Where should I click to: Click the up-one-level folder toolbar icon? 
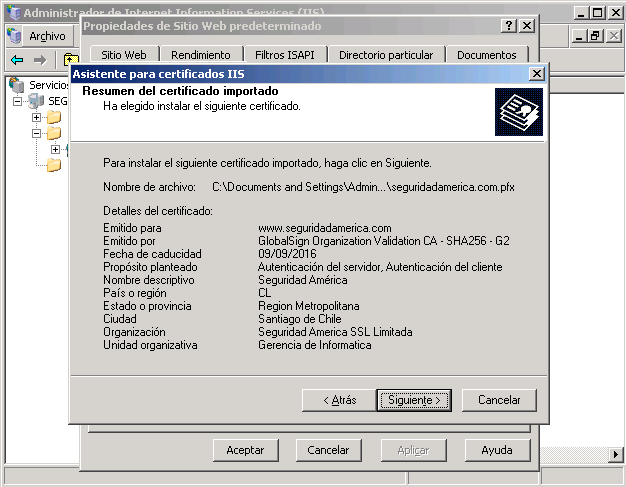coord(70,60)
